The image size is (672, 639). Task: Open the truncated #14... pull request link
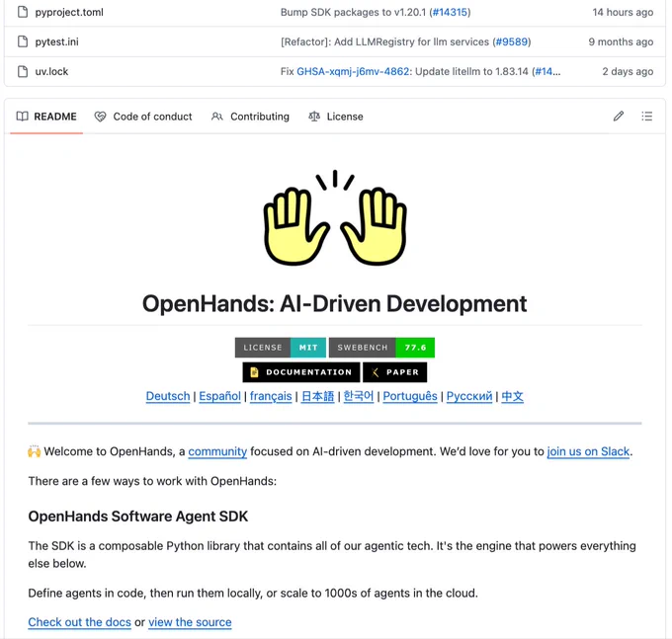tap(547, 71)
